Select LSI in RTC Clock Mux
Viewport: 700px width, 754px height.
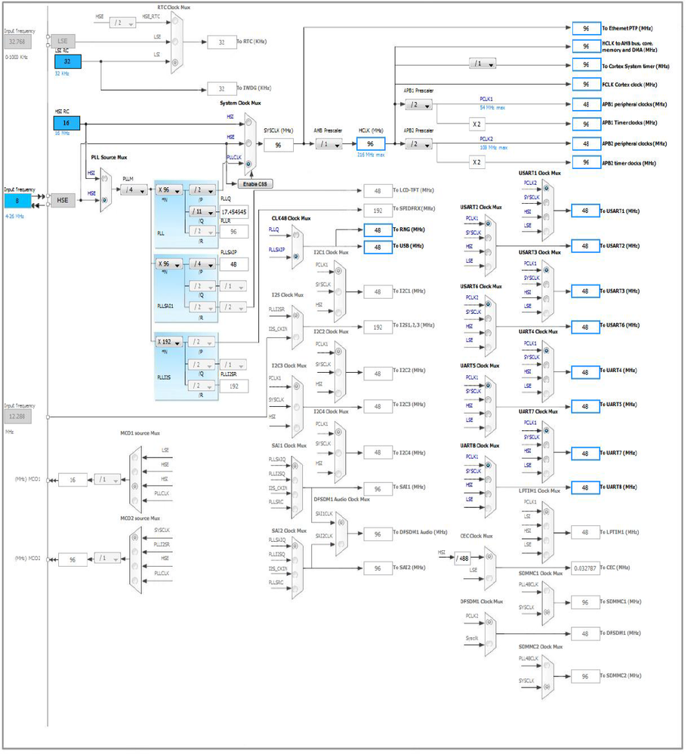point(175,62)
